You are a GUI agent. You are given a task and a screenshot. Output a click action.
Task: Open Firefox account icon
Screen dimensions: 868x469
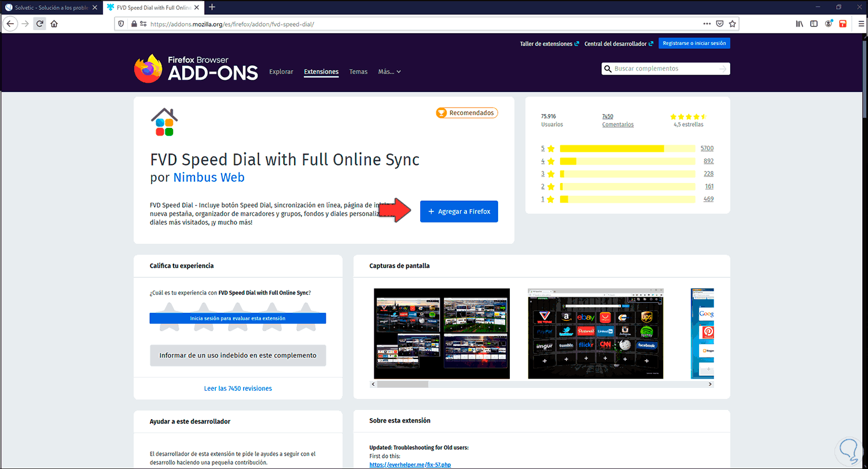[x=829, y=24]
